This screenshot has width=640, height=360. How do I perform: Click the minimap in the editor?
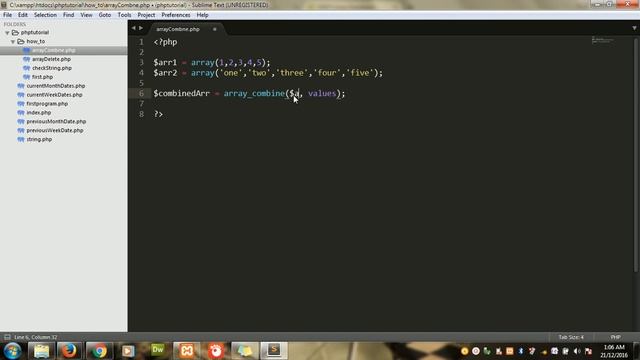tap(602, 40)
